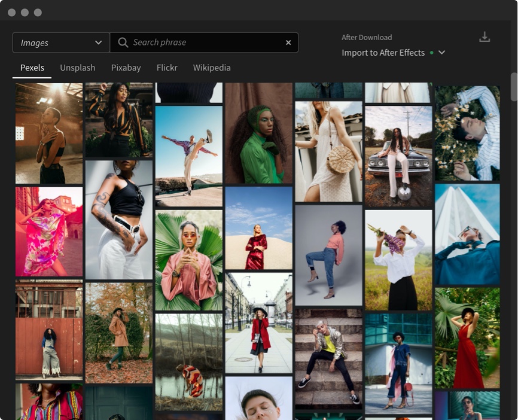Go to the Wikipedia tab
The width and height of the screenshot is (518, 420).
[212, 68]
